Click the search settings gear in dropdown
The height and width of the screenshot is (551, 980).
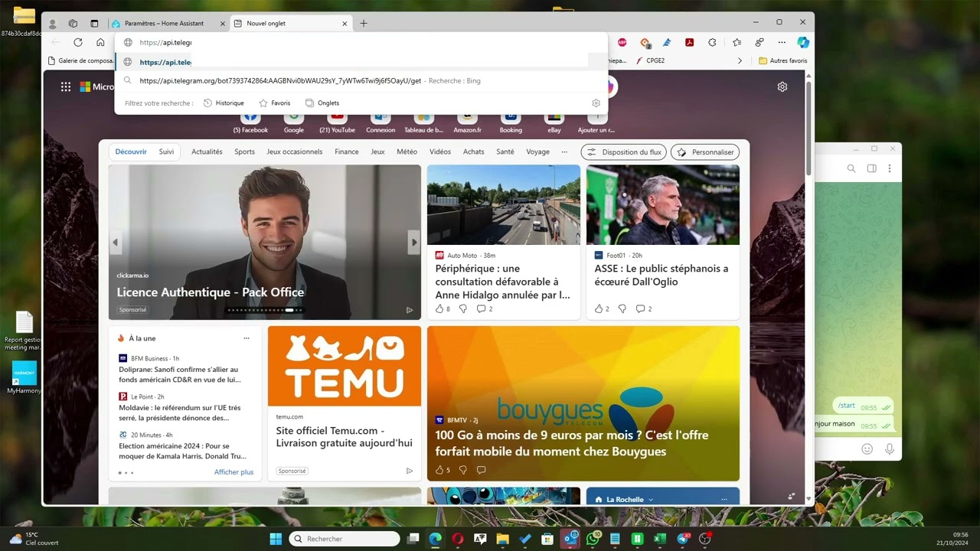(596, 103)
